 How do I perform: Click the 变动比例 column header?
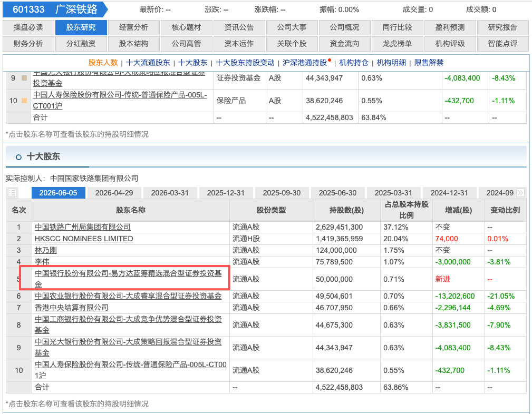tap(505, 210)
